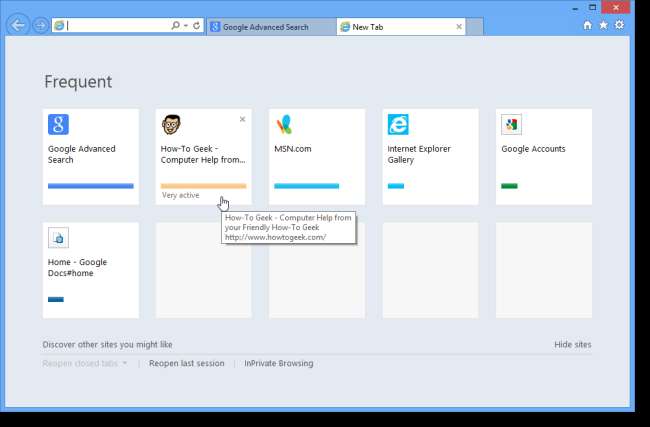Viewport: 650px width, 427px height.
Task: Open a blank new tab button
Action: coord(475,27)
